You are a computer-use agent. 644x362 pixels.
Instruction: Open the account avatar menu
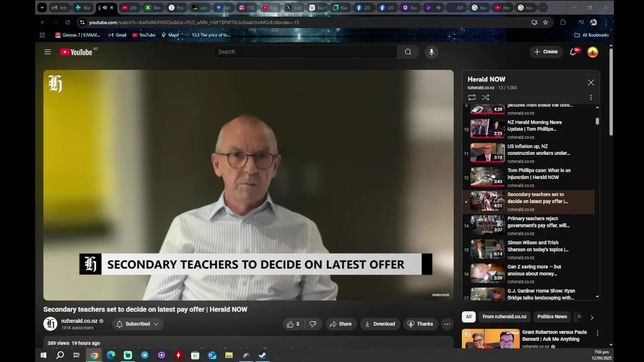[x=593, y=52]
